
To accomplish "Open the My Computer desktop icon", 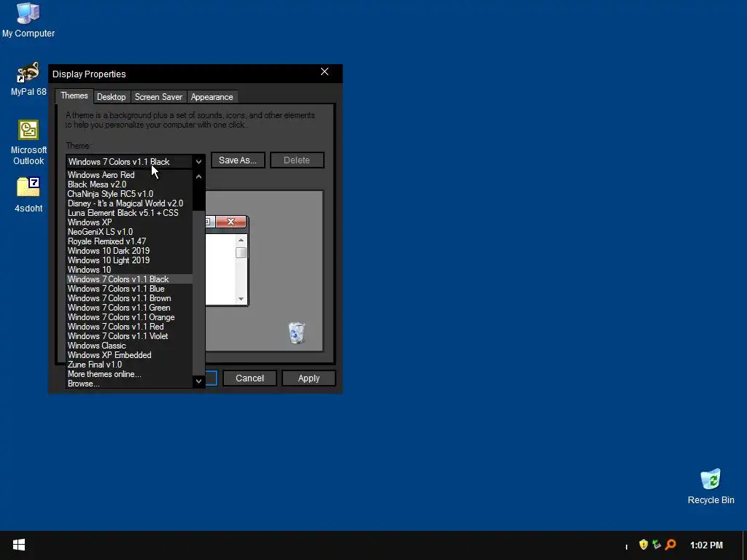I will pos(28,20).
